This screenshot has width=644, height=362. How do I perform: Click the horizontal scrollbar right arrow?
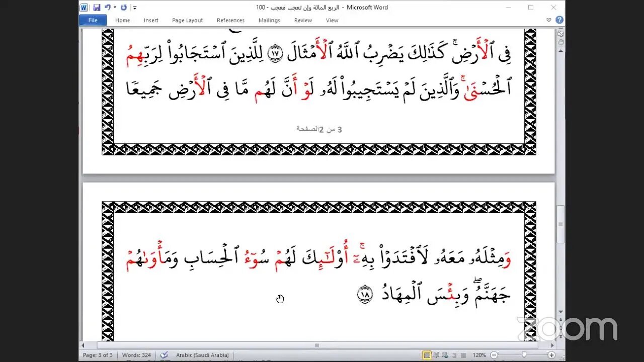[552, 345]
